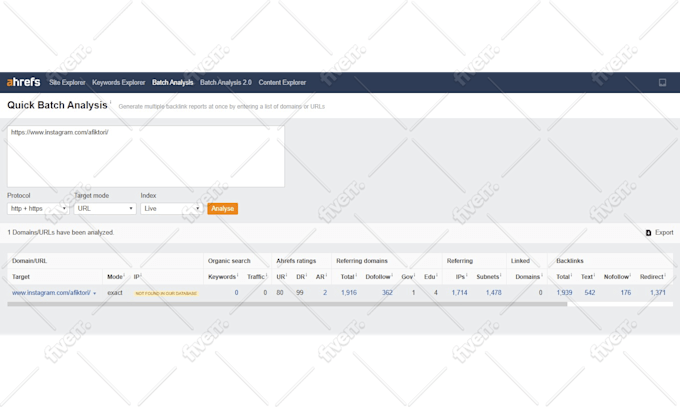Switch to Batch Analysis 2.0
Screen dimensions: 680x407
(226, 82)
